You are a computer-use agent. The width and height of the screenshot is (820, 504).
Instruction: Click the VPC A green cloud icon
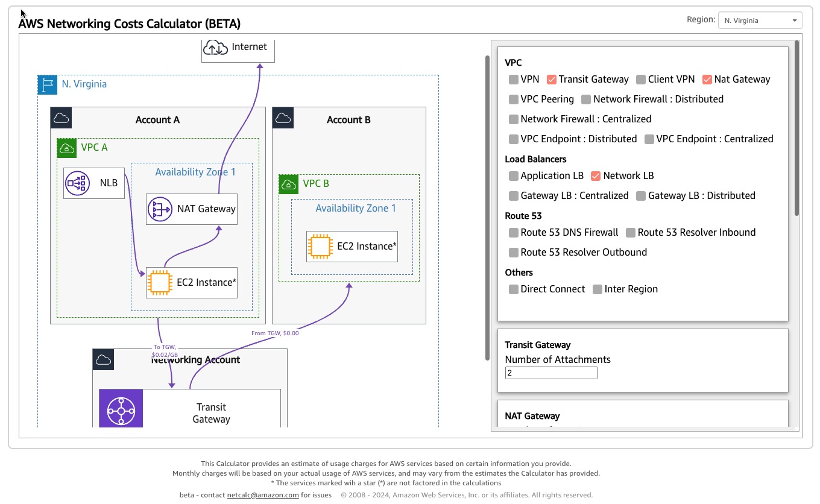point(67,148)
